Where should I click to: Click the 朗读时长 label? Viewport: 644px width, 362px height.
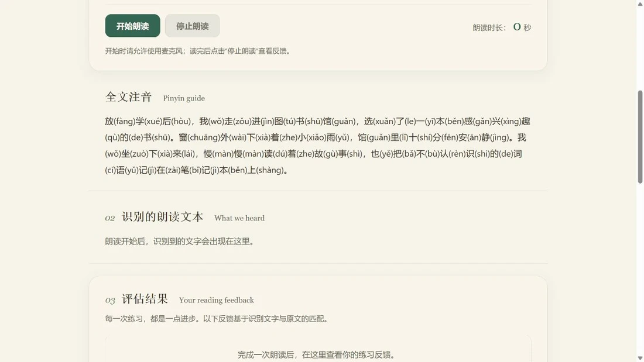(x=489, y=27)
